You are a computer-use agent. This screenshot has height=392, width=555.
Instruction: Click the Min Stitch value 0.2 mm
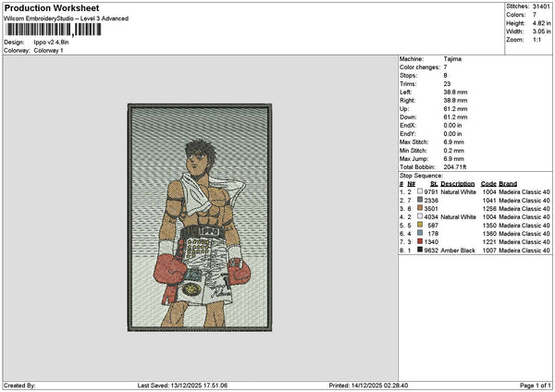(x=453, y=151)
